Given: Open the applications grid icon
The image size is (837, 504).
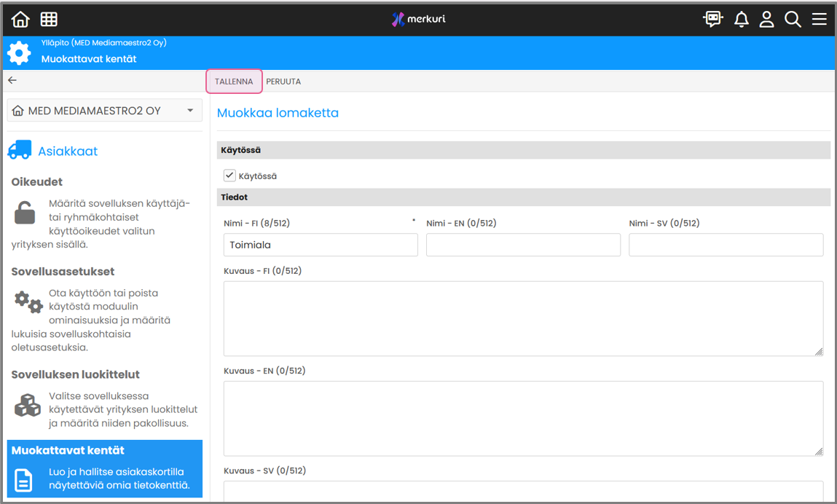Looking at the screenshot, I should [49, 20].
